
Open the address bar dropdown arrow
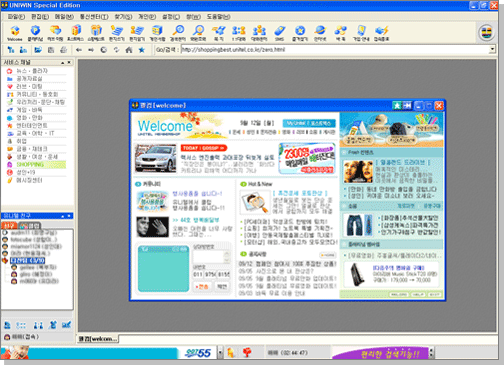coord(492,50)
